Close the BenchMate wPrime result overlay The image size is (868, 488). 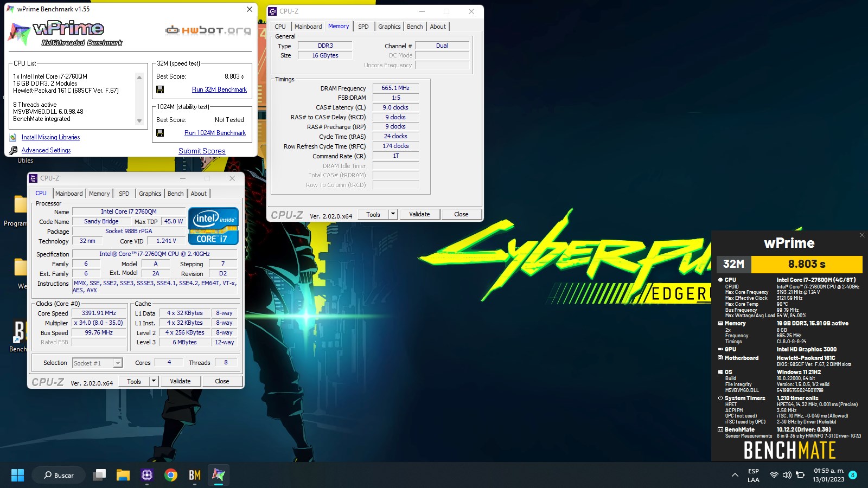(863, 235)
